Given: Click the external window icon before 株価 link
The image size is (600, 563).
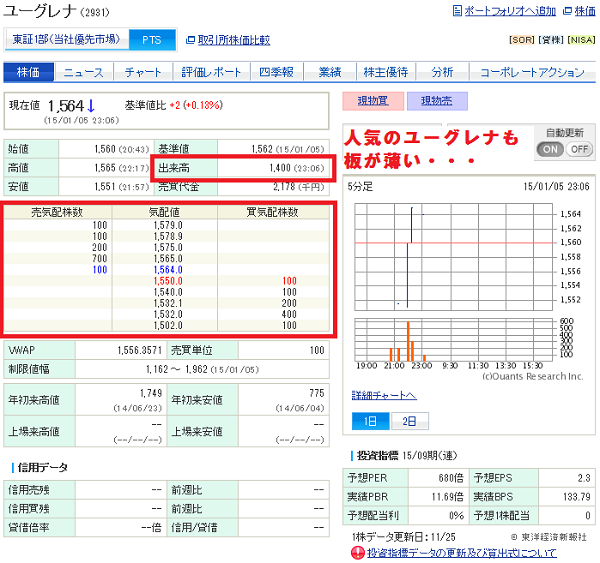Looking at the screenshot, I should (567, 11).
